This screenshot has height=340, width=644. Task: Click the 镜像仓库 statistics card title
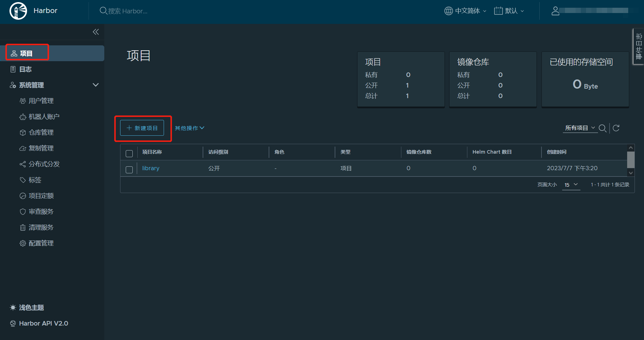(473, 62)
